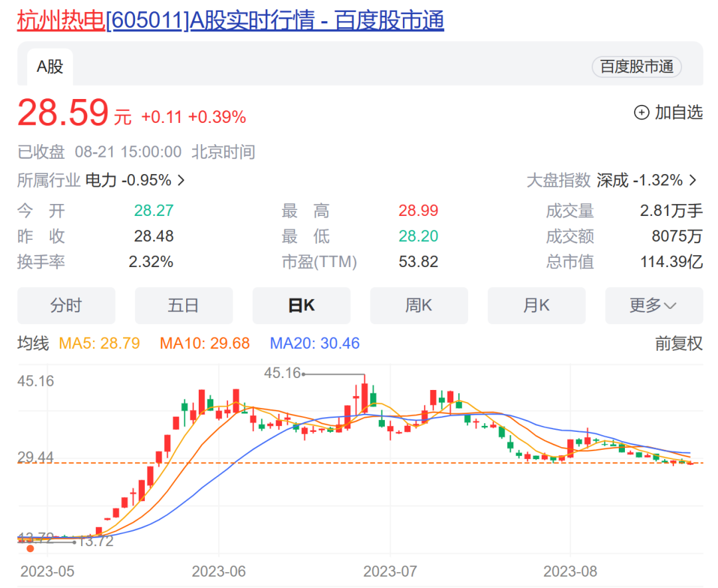Click the orange dot marker at chart bottom-left
The image size is (718, 588).
point(30,548)
